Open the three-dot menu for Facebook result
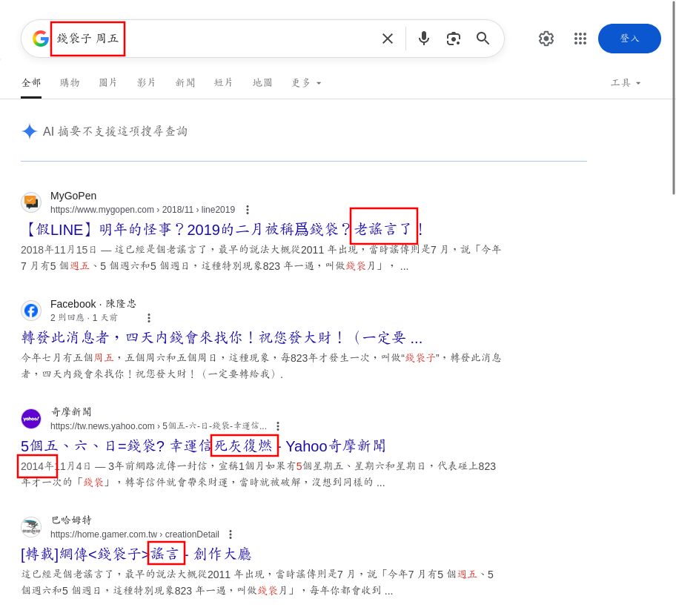 [x=148, y=318]
